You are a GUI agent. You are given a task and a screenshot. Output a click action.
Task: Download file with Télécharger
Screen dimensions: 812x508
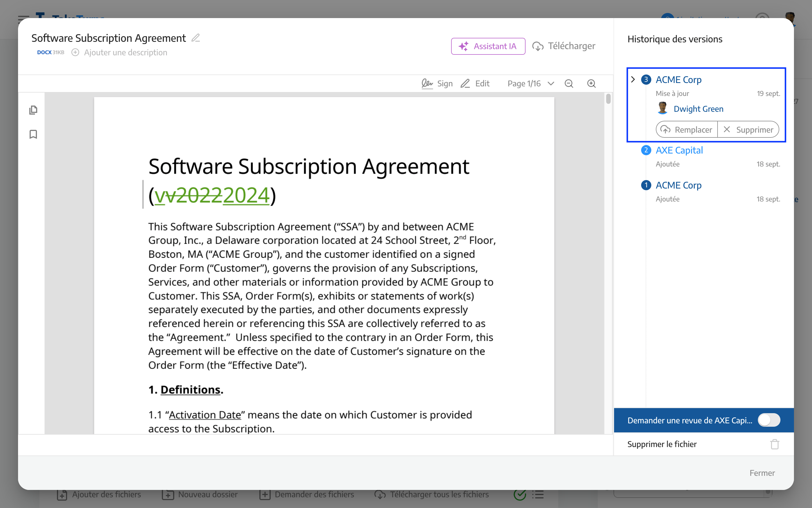click(x=564, y=46)
